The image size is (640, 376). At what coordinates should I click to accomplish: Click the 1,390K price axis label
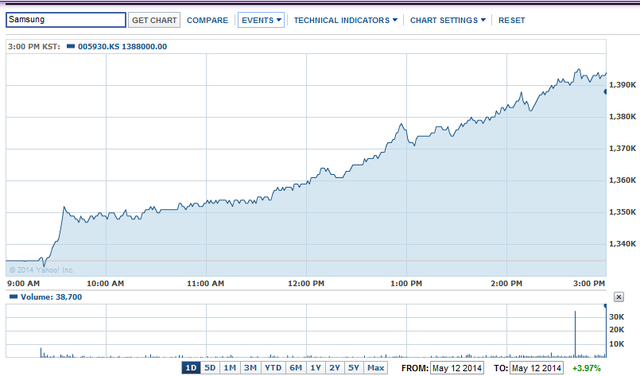pyautogui.click(x=622, y=85)
